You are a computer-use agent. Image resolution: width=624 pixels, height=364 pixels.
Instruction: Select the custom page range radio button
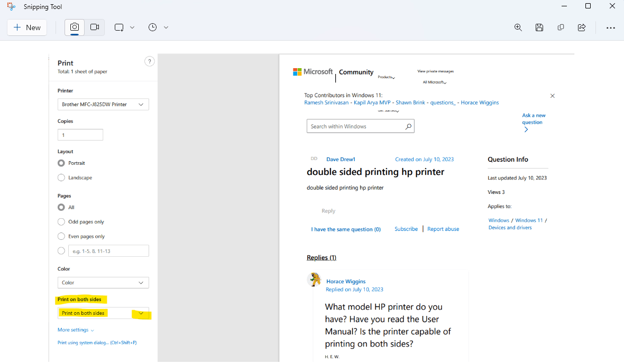pyautogui.click(x=61, y=251)
